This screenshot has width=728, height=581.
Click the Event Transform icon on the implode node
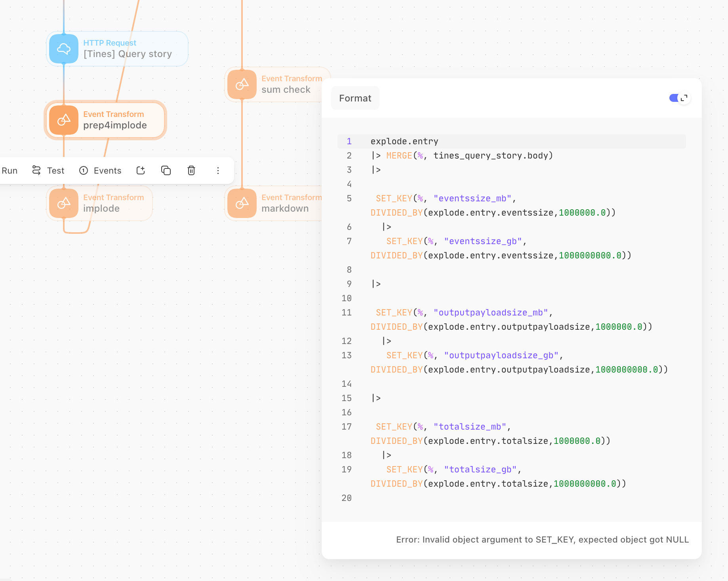coord(63,203)
